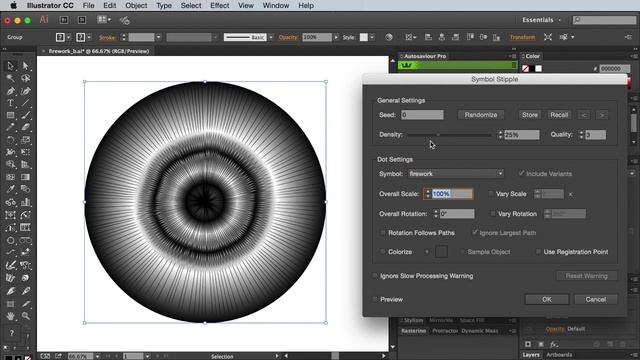Switch to the Artboards tab

[x=559, y=355]
